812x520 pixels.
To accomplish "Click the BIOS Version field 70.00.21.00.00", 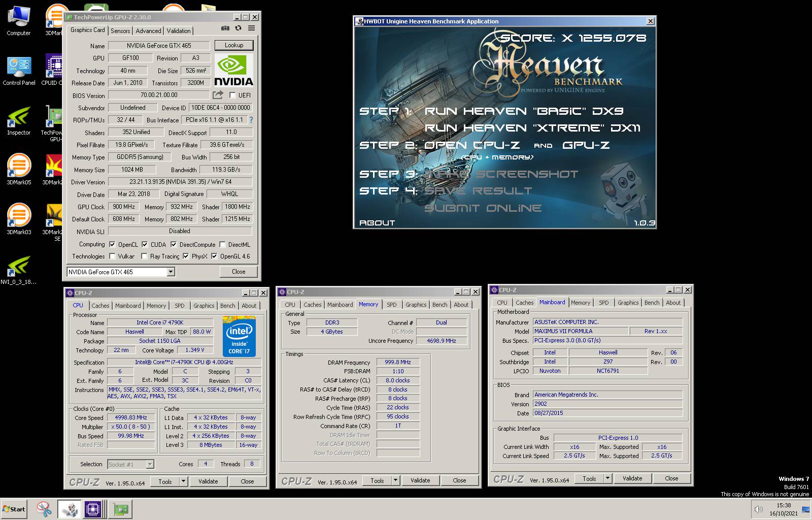I will (x=159, y=95).
